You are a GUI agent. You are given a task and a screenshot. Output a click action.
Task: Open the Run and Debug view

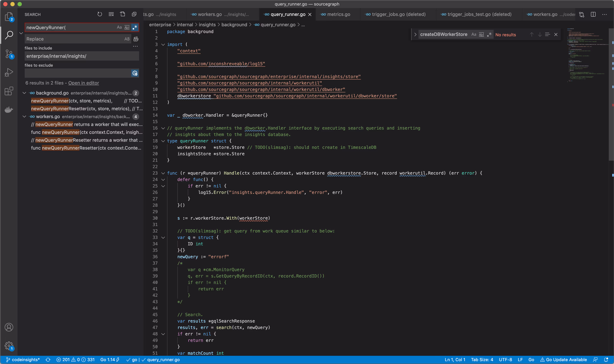9,73
